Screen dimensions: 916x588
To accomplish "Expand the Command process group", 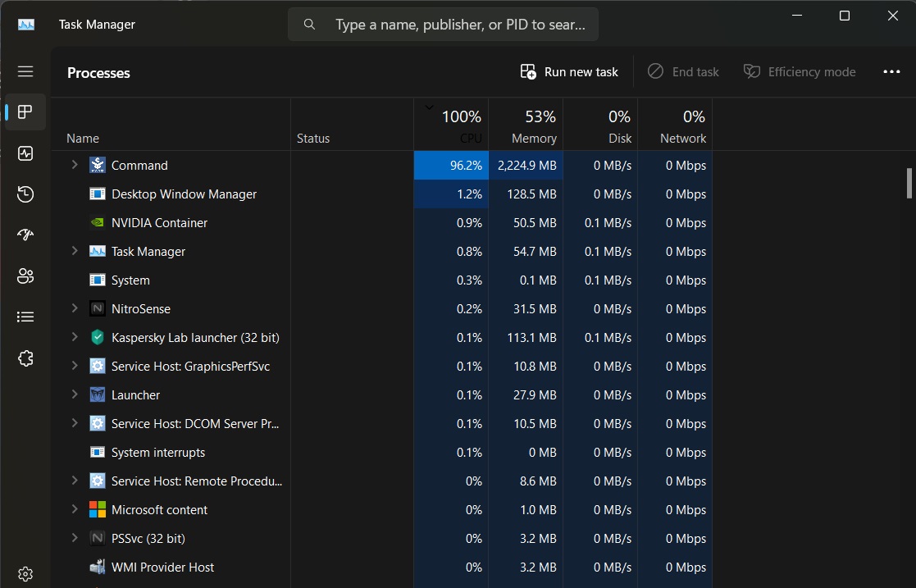I will coord(74,165).
